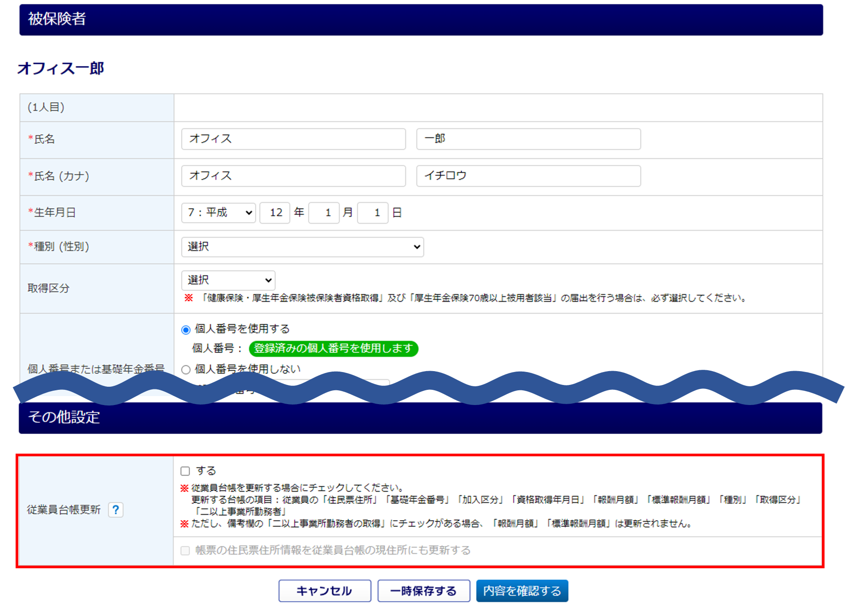The width and height of the screenshot is (845, 616).
Task: Click the その他設定 section header
Action: pos(420,418)
